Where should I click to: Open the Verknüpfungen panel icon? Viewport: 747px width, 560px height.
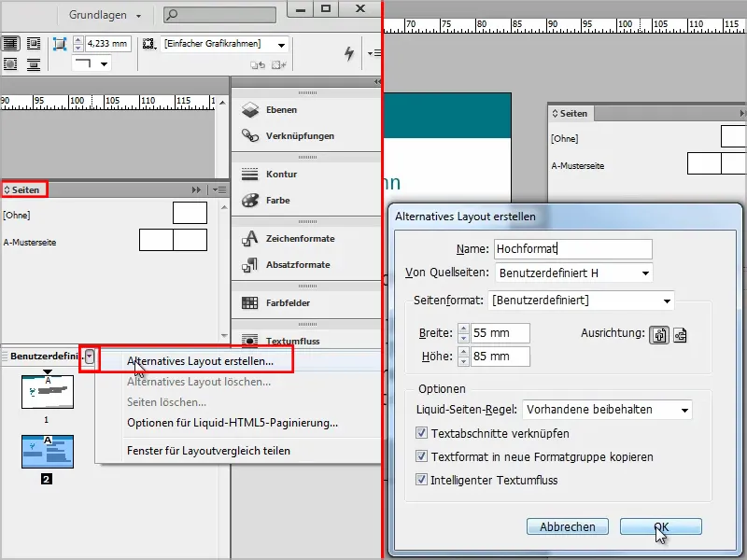250,135
